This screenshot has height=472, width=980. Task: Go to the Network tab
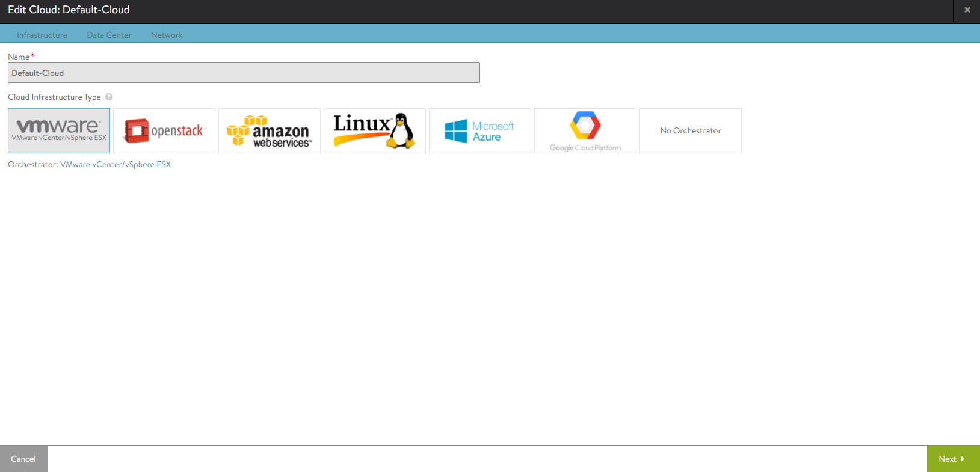(x=167, y=35)
